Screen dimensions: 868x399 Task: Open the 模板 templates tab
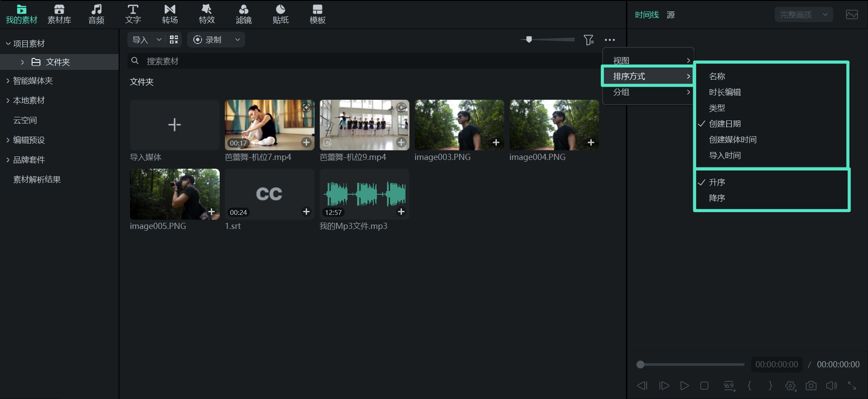pyautogui.click(x=318, y=15)
